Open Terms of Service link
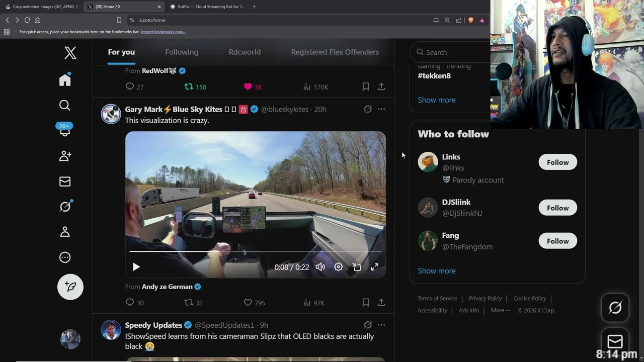Image resolution: width=644 pixels, height=362 pixels. point(437,298)
